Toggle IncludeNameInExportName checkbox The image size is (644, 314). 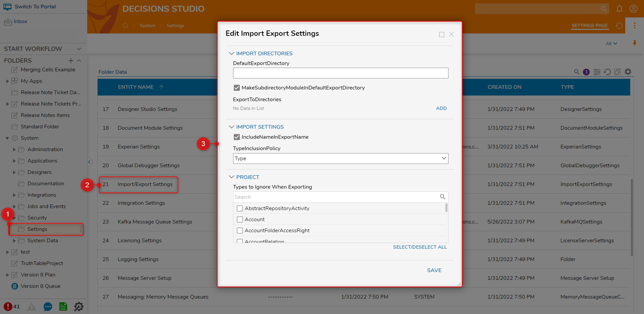237,137
